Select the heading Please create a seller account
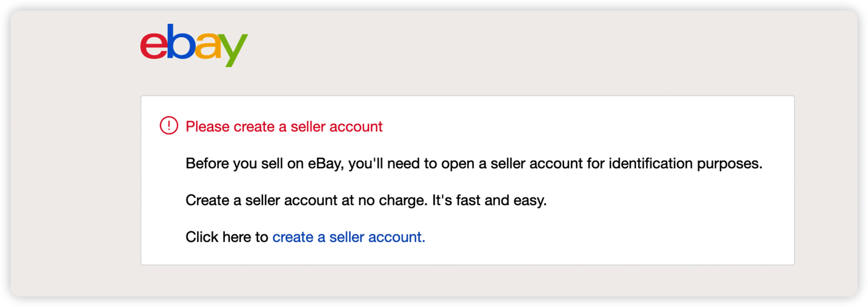Viewport: 868px width, 307px height. tap(284, 127)
